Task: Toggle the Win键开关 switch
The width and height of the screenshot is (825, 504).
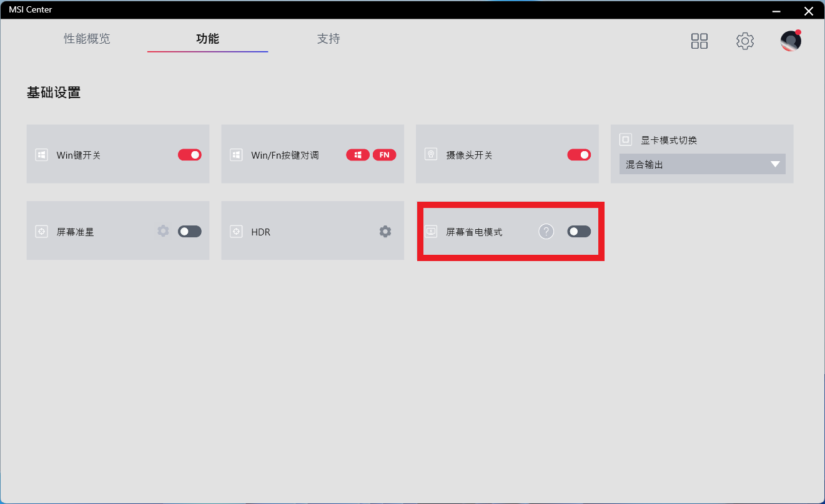Action: (190, 155)
